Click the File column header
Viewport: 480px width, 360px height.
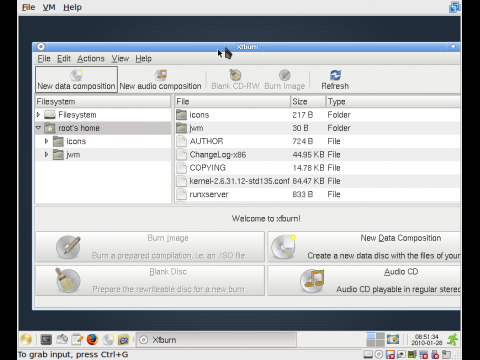(x=232, y=101)
